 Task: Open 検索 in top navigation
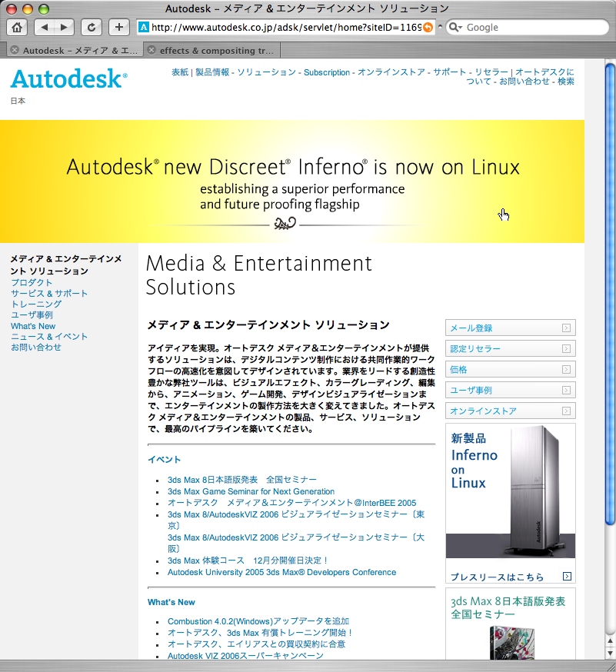click(x=566, y=81)
